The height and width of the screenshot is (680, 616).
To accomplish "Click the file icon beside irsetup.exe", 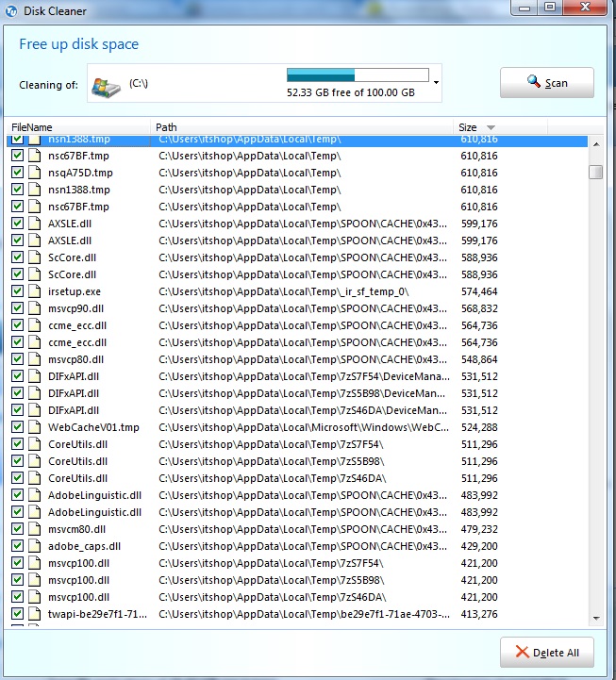I will click(x=34, y=291).
